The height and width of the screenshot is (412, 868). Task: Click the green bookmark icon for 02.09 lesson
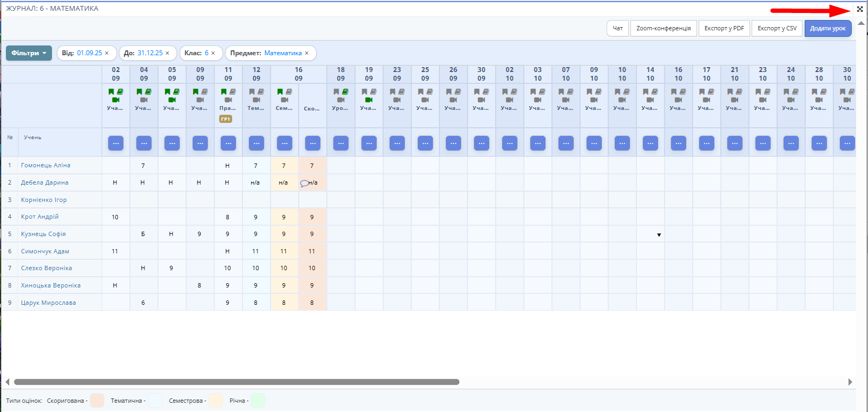111,92
